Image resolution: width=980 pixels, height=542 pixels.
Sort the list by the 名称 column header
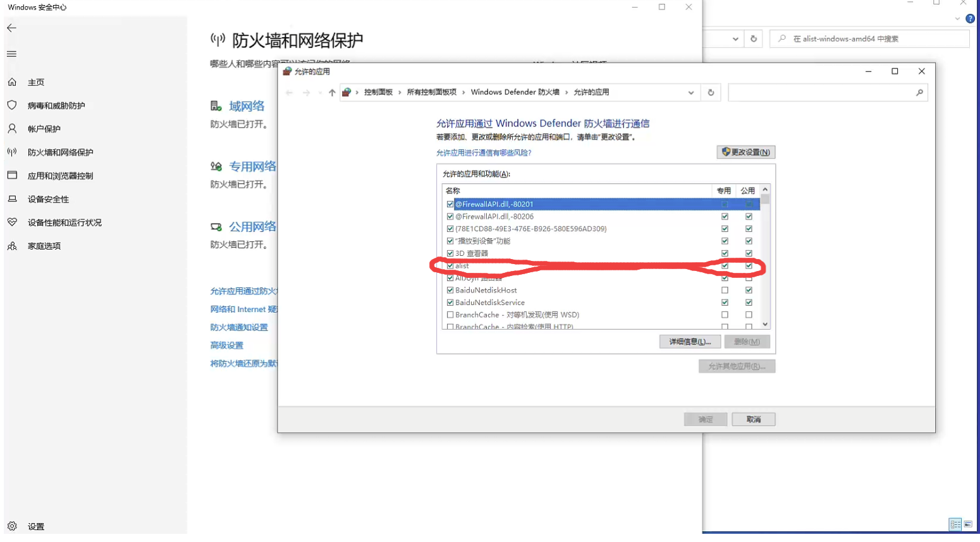577,190
